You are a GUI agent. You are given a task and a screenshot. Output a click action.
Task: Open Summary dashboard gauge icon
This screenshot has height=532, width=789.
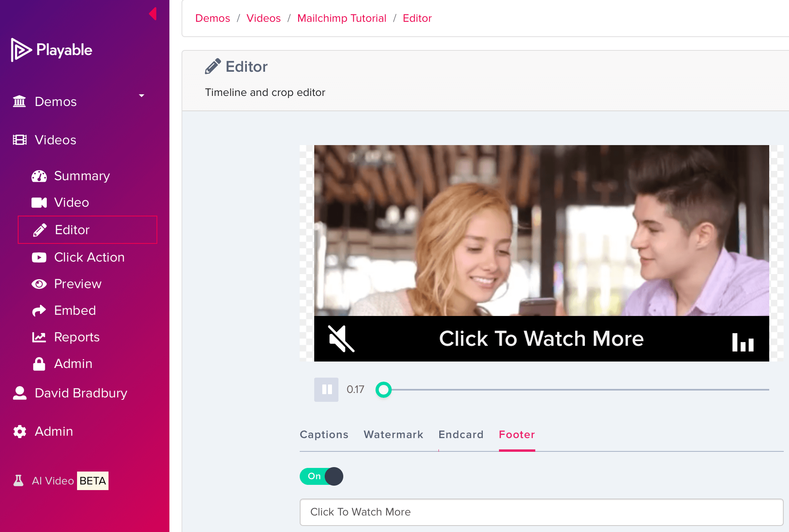(39, 176)
